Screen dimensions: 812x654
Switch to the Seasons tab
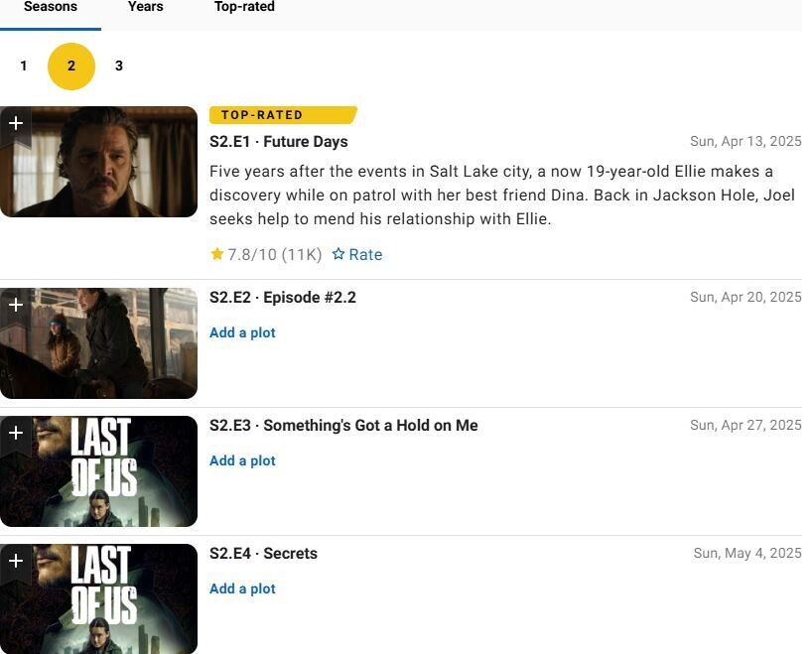(50, 7)
